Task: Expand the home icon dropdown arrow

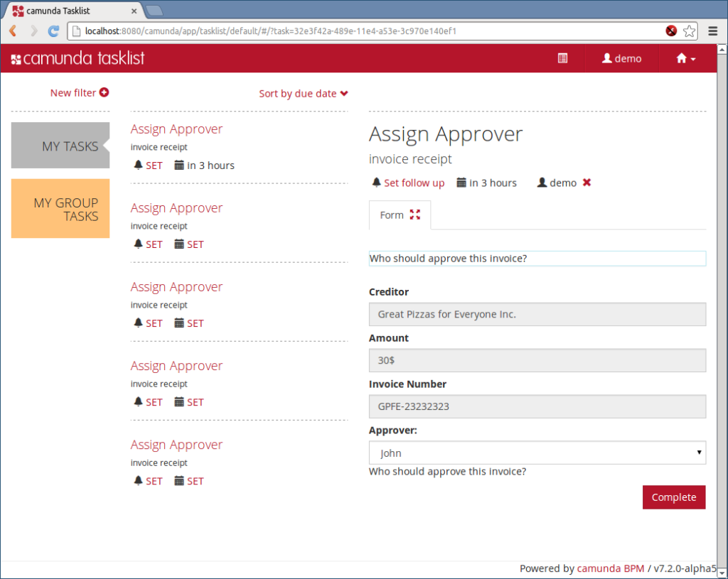Action: coord(692,59)
